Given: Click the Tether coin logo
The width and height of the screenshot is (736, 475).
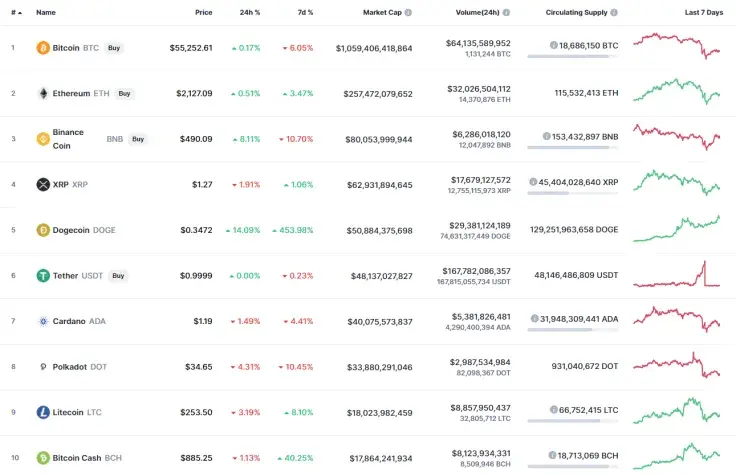Looking at the screenshot, I should [43, 275].
